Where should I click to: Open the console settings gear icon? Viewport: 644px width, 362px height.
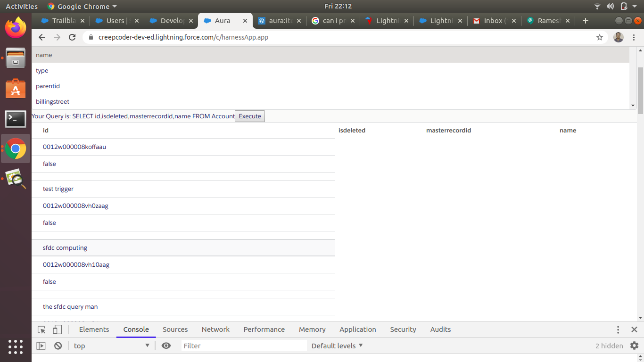pyautogui.click(x=634, y=346)
